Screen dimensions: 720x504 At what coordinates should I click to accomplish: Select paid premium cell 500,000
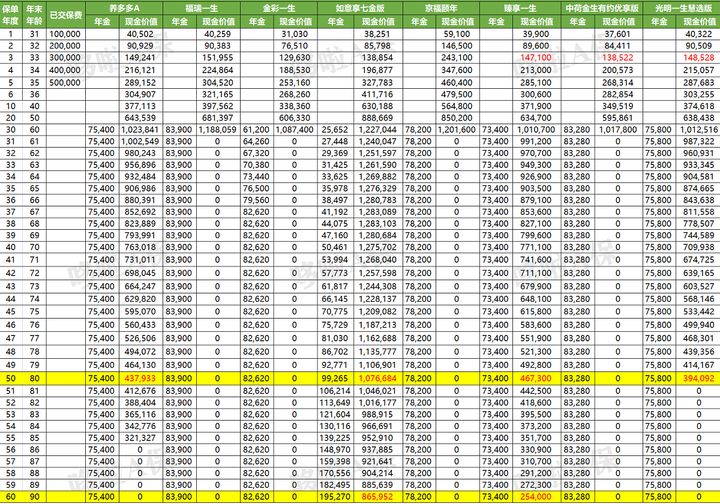point(65,83)
